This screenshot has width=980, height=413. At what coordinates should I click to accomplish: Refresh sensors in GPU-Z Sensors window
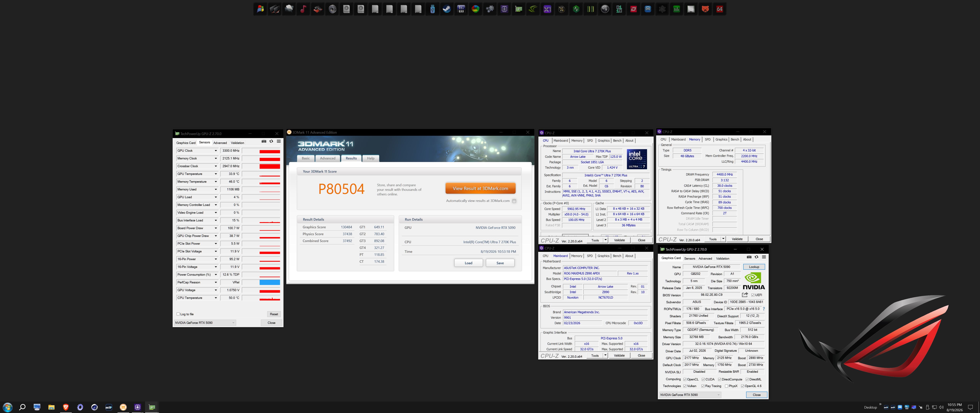coord(271,141)
